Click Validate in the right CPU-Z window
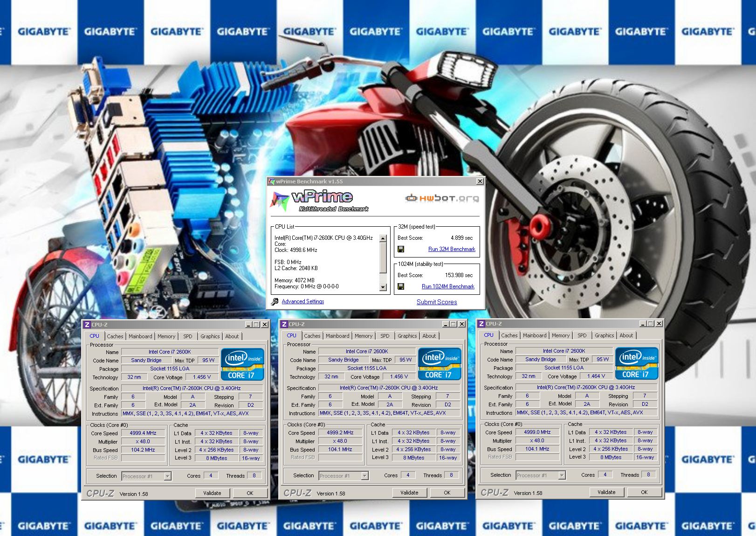This screenshot has height=536, width=756. (606, 492)
